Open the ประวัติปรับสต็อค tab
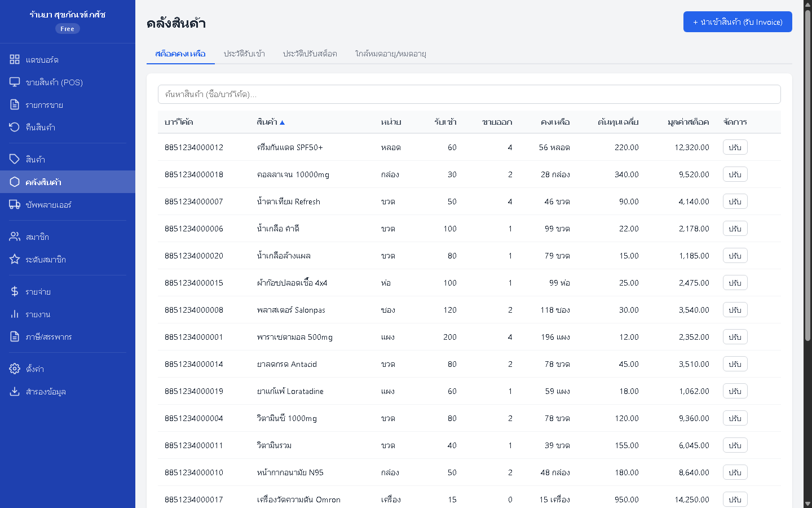The width and height of the screenshot is (812, 508). click(x=310, y=54)
